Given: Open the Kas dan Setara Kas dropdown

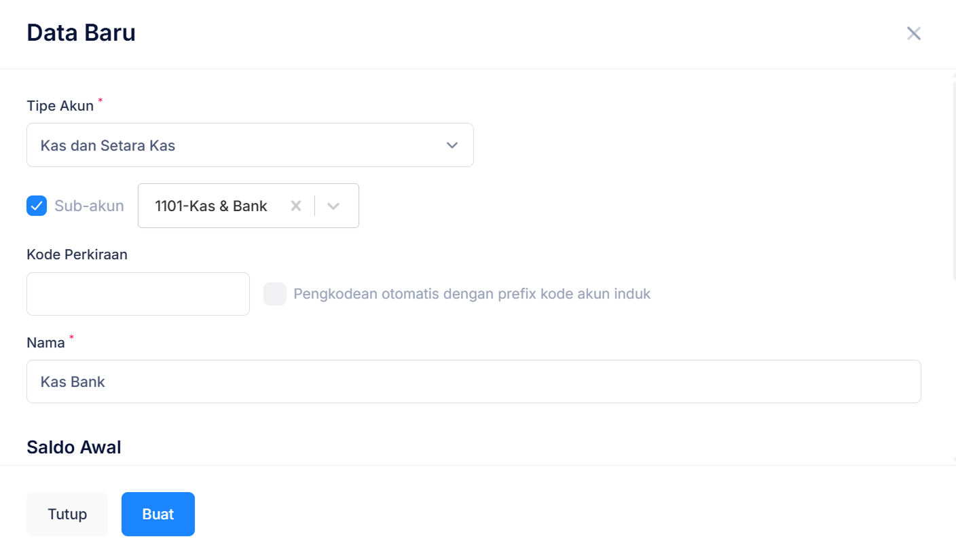Looking at the screenshot, I should (250, 145).
